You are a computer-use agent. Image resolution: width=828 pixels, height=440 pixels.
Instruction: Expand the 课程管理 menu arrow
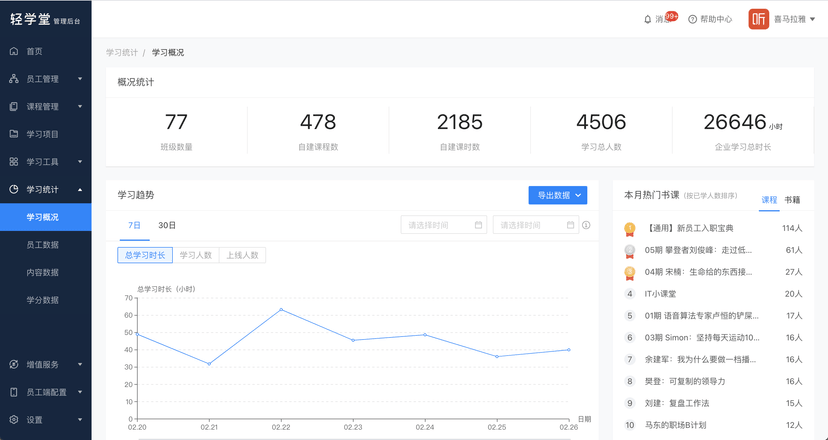tap(80, 107)
